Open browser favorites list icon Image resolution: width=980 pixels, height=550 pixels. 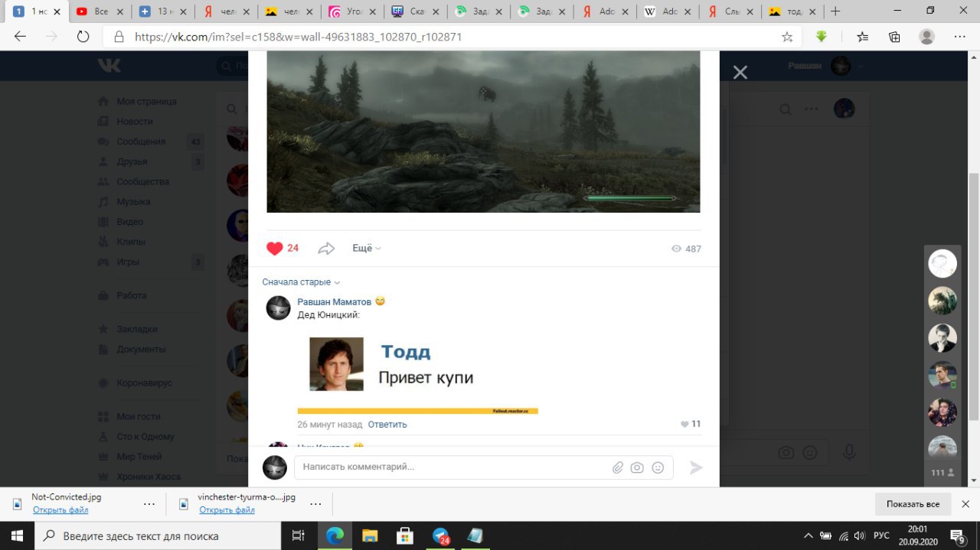[863, 37]
